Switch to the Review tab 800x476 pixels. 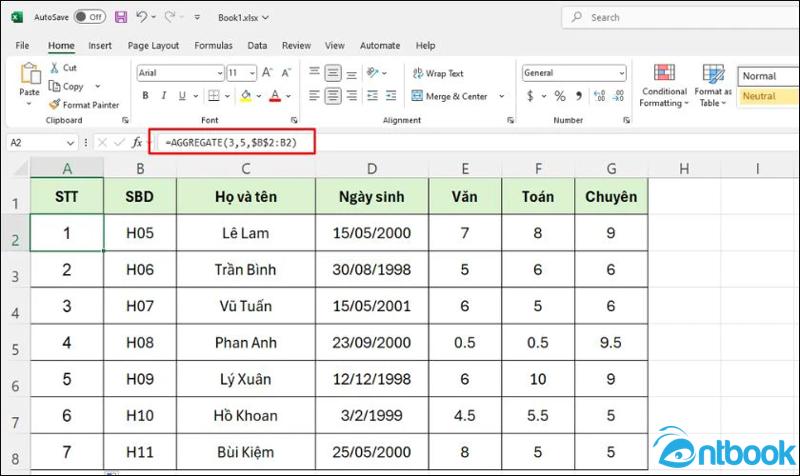pos(296,45)
